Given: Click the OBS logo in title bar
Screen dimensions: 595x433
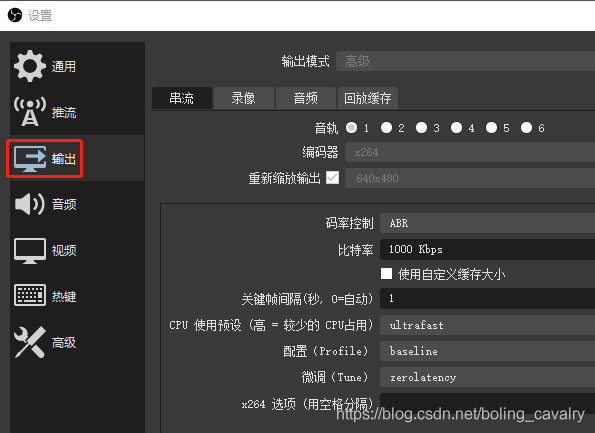Looking at the screenshot, I should click(x=15, y=15).
